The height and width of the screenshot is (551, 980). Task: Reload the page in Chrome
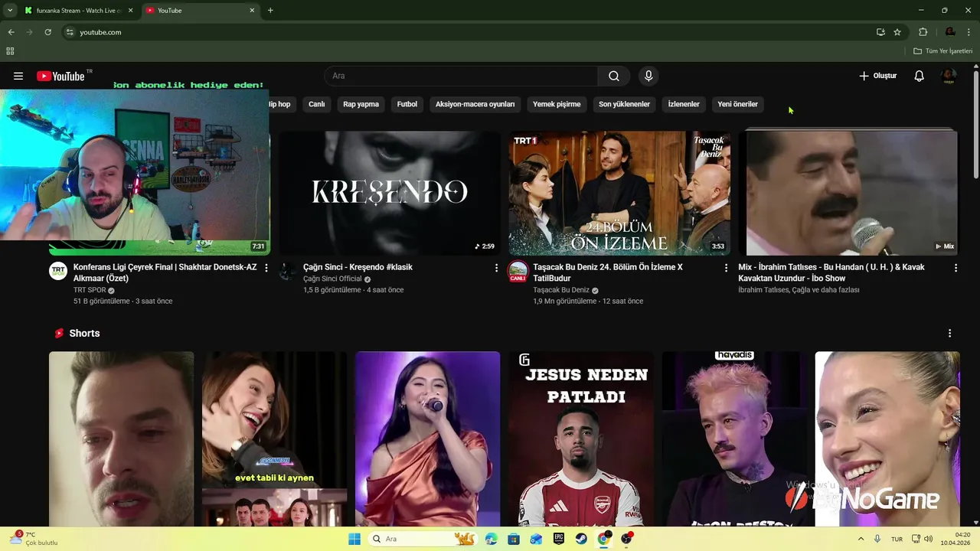(x=47, y=32)
